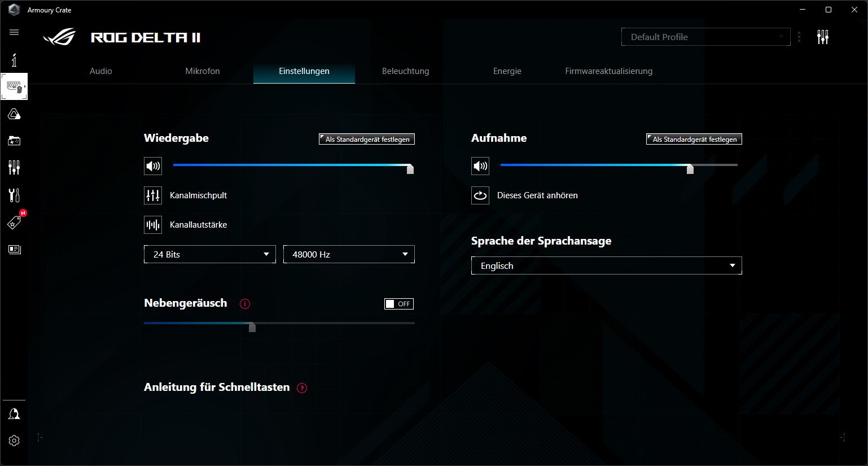Open the Nebengeräusch info icon
This screenshot has width=868, height=466.
245,304
